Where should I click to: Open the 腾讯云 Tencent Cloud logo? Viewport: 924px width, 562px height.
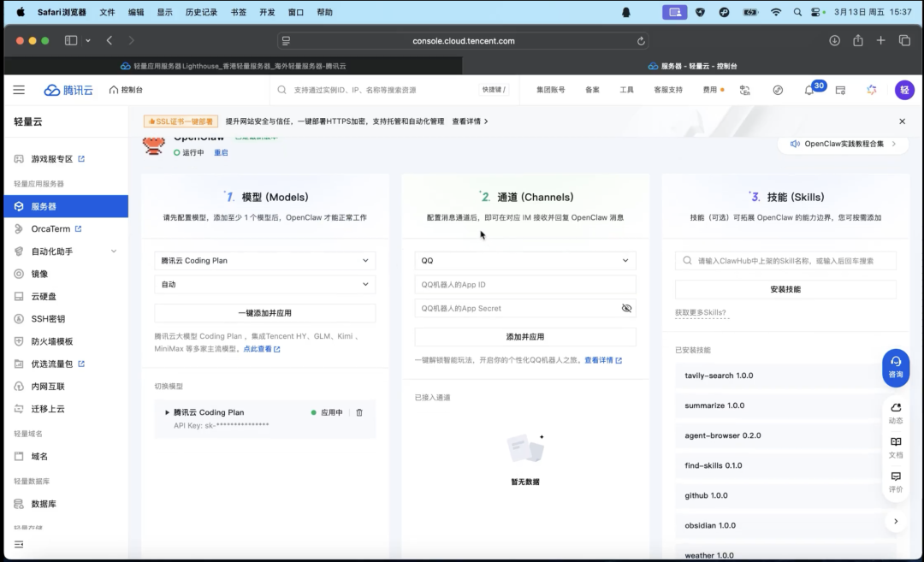(68, 89)
